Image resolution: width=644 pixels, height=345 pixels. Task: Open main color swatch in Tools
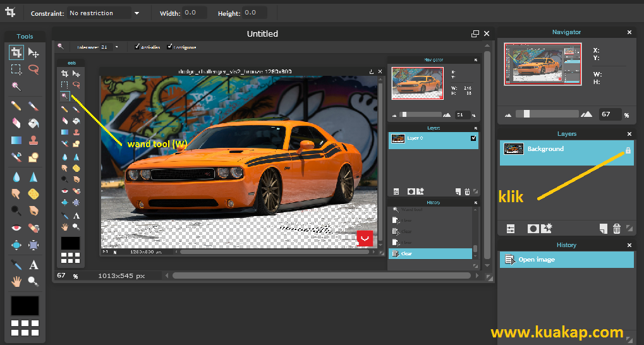pyautogui.click(x=25, y=306)
